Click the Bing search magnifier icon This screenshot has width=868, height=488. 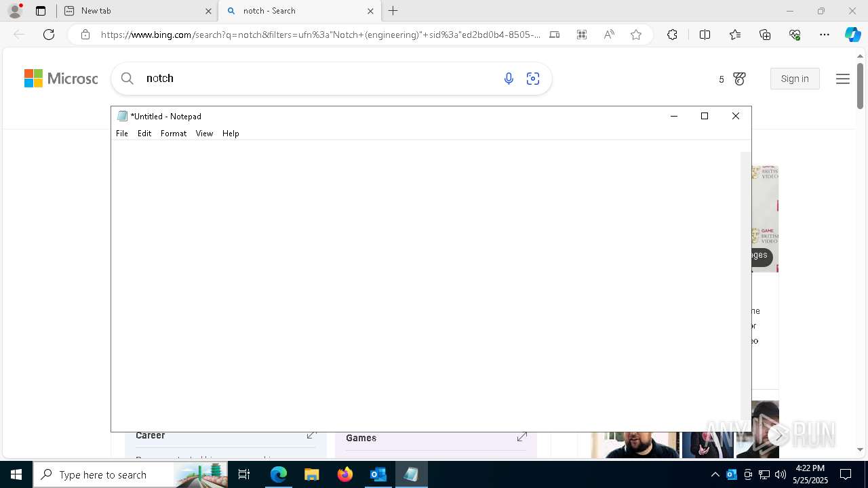point(127,79)
